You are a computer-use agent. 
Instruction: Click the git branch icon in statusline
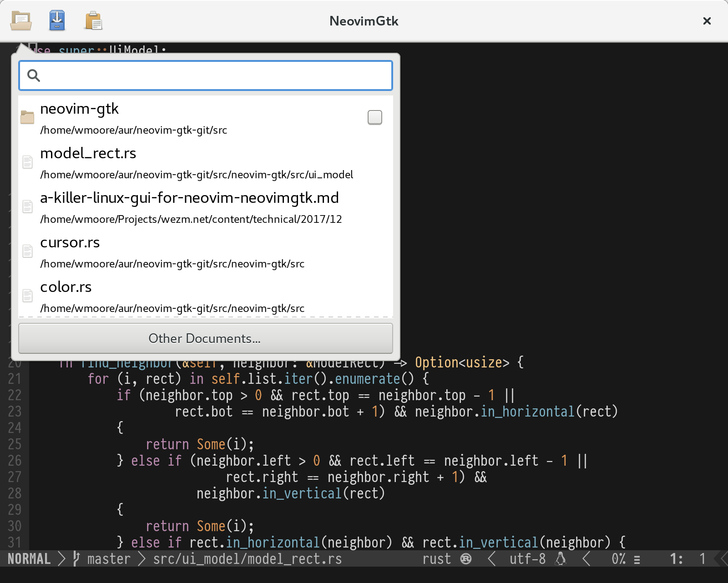click(x=76, y=558)
